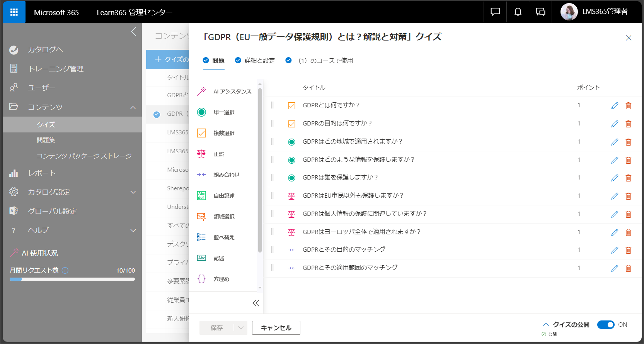Delete GDPRとその適用範囲のマッチング question
Viewport: 644px width, 344px height.
tap(629, 268)
